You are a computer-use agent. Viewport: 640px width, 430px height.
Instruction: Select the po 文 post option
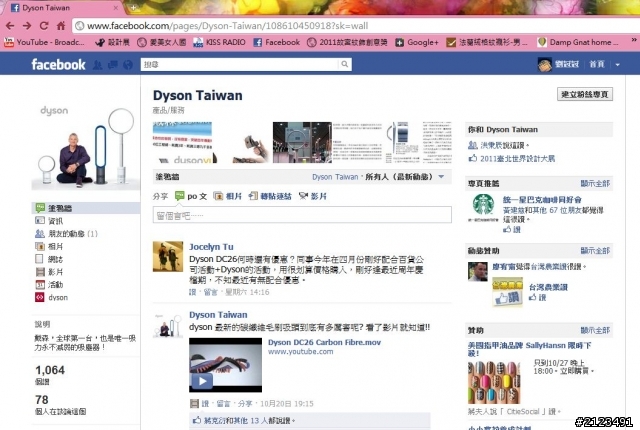click(191, 196)
